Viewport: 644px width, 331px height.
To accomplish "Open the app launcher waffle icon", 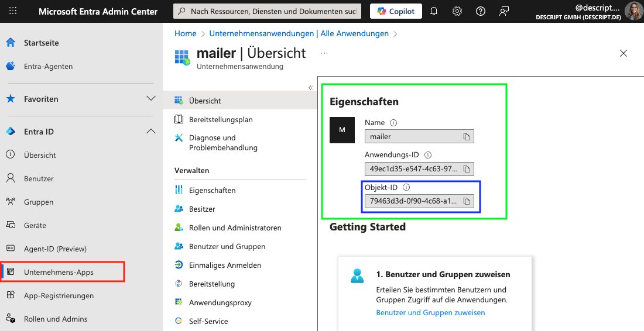I will [x=13, y=11].
